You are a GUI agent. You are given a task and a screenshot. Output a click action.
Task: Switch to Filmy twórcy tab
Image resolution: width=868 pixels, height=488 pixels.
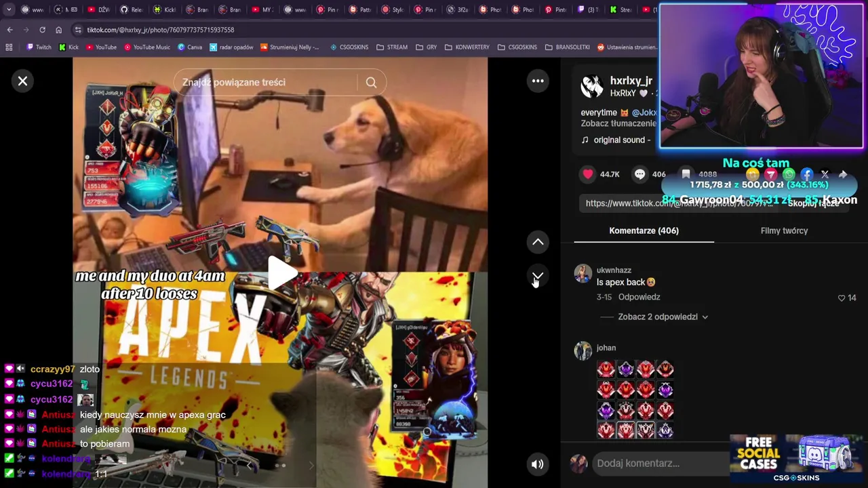pyautogui.click(x=784, y=231)
